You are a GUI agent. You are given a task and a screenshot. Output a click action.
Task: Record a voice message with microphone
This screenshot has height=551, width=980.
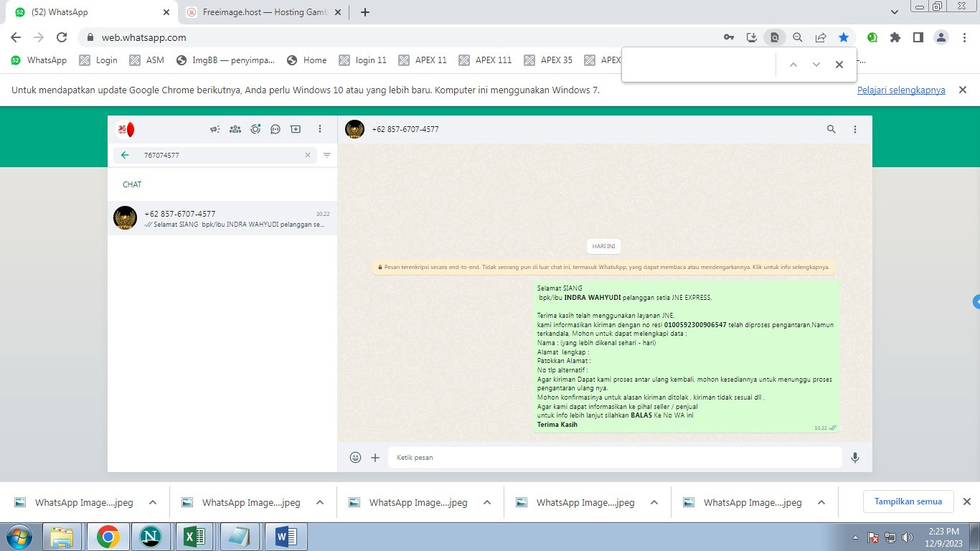pos(855,457)
